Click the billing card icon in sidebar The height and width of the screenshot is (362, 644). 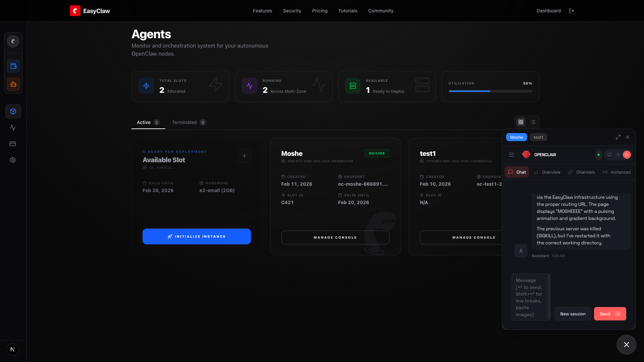click(13, 144)
